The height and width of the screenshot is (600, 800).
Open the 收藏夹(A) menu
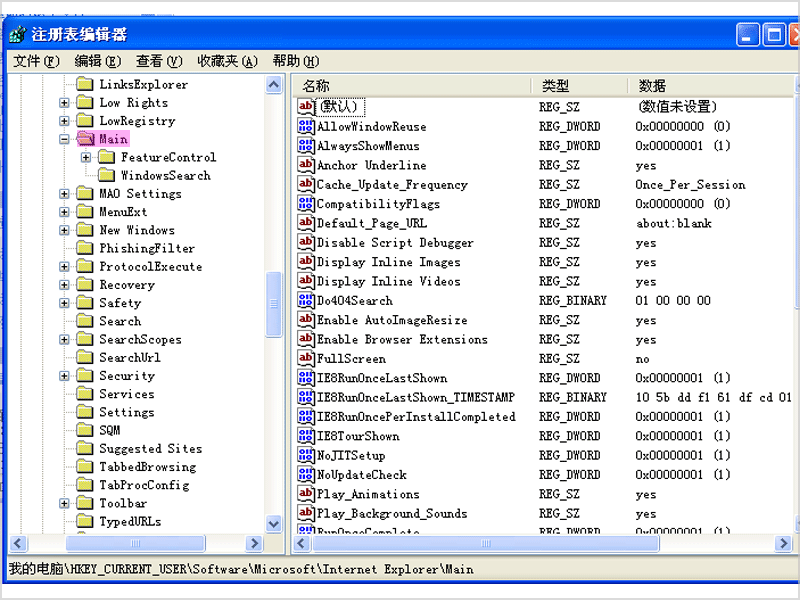(x=228, y=61)
